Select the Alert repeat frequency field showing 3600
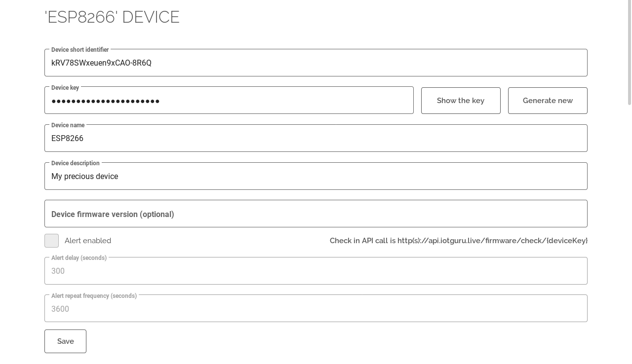Screen dimensions: 632x364 316,309
